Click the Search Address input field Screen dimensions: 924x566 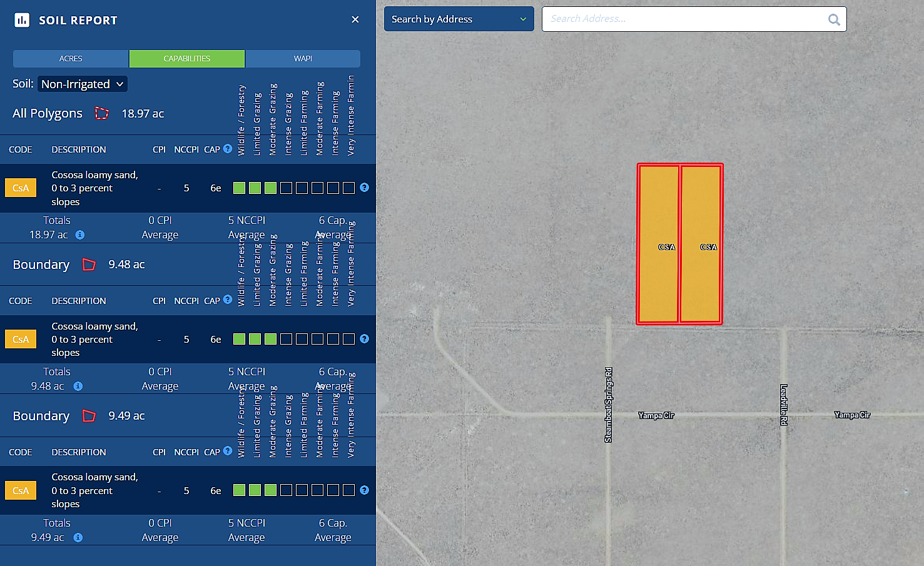tap(685, 19)
